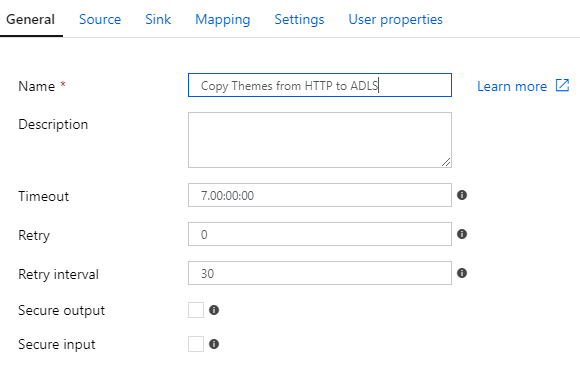The width and height of the screenshot is (580, 365).
Task: Click the Retry interval field
Action: click(320, 273)
